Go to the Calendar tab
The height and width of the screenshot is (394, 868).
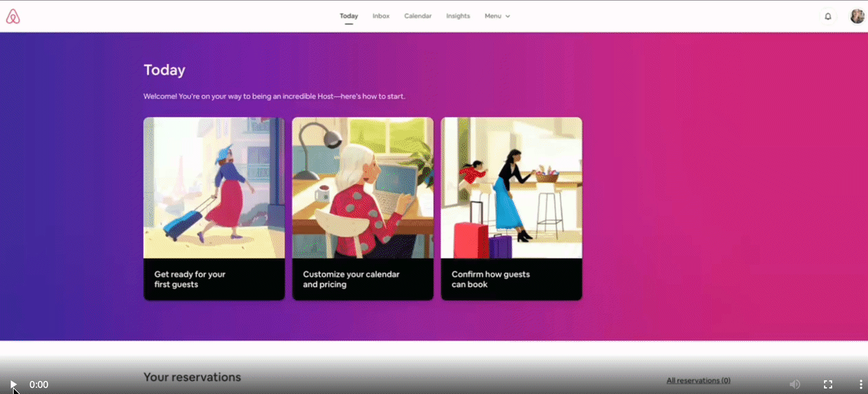click(418, 16)
